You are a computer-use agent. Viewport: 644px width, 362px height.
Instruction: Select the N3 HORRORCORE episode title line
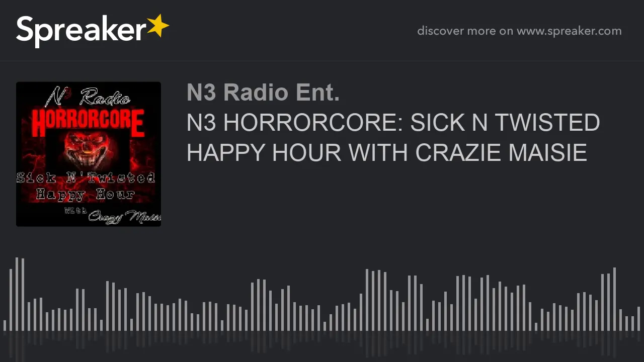coord(393,123)
